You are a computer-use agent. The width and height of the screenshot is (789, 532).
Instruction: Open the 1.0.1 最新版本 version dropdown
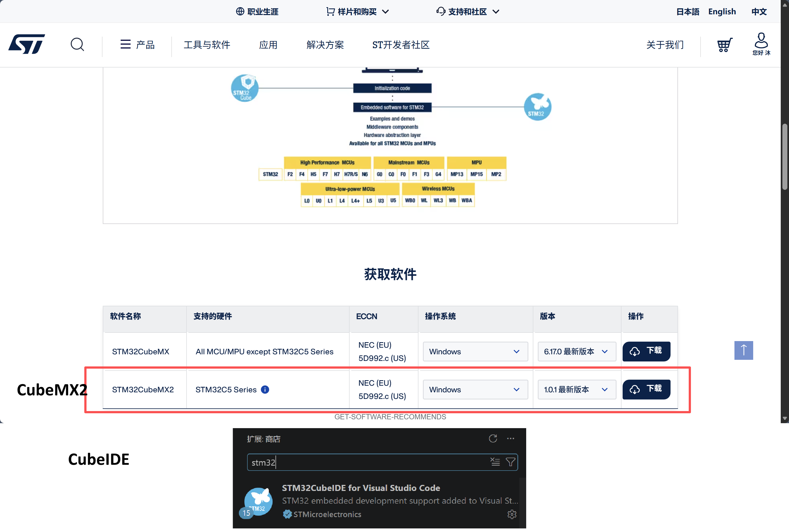click(x=577, y=390)
